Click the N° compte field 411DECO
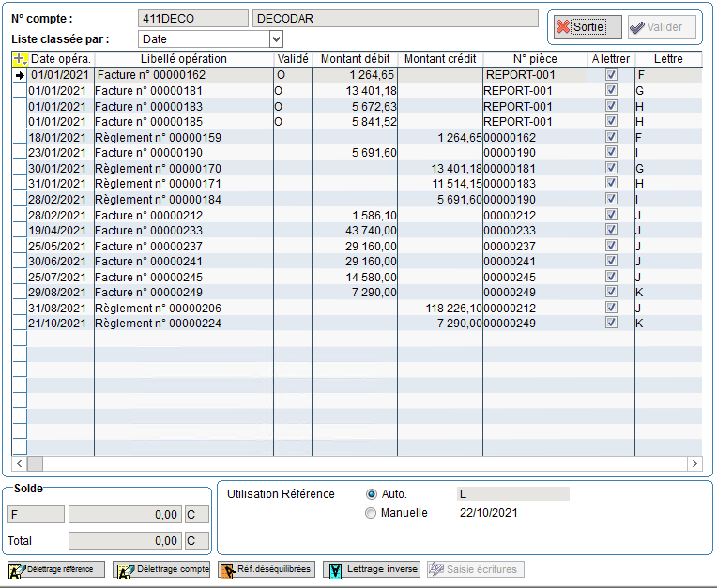Viewport: 717px width, 588px height. [192, 19]
